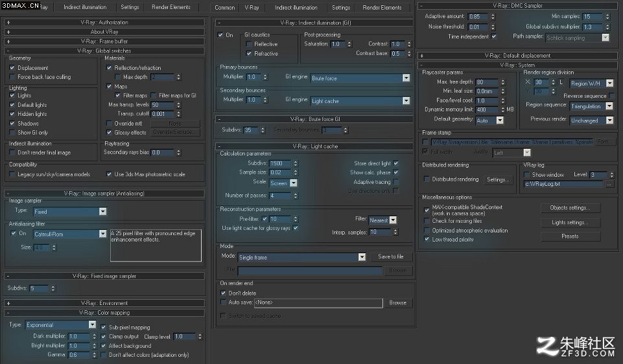
Task: Adjust Saturation spinner arrows
Action: [349, 44]
